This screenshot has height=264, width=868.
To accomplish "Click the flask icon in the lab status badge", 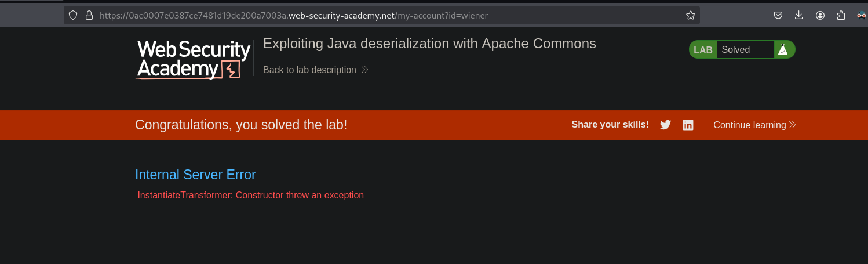I will (783, 50).
